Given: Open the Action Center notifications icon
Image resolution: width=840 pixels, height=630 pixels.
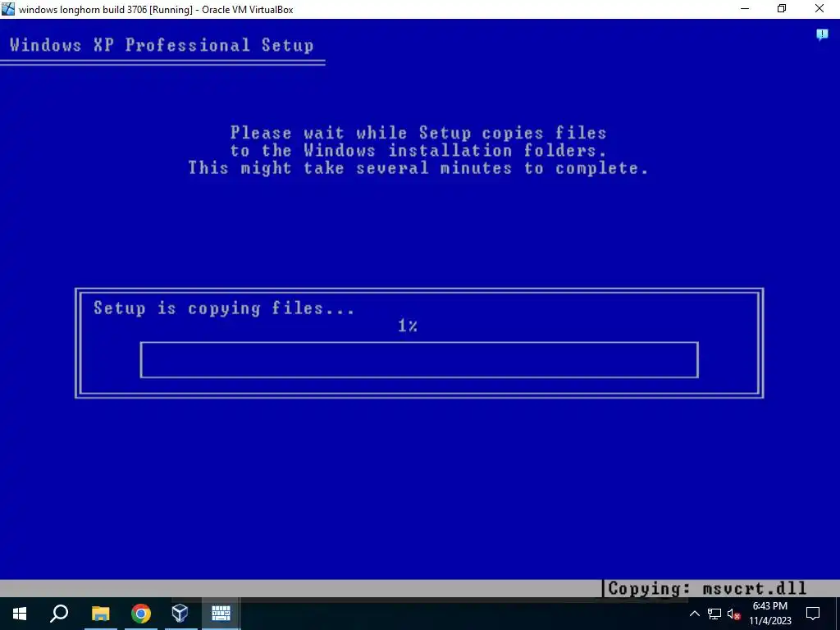Looking at the screenshot, I should (x=813, y=614).
